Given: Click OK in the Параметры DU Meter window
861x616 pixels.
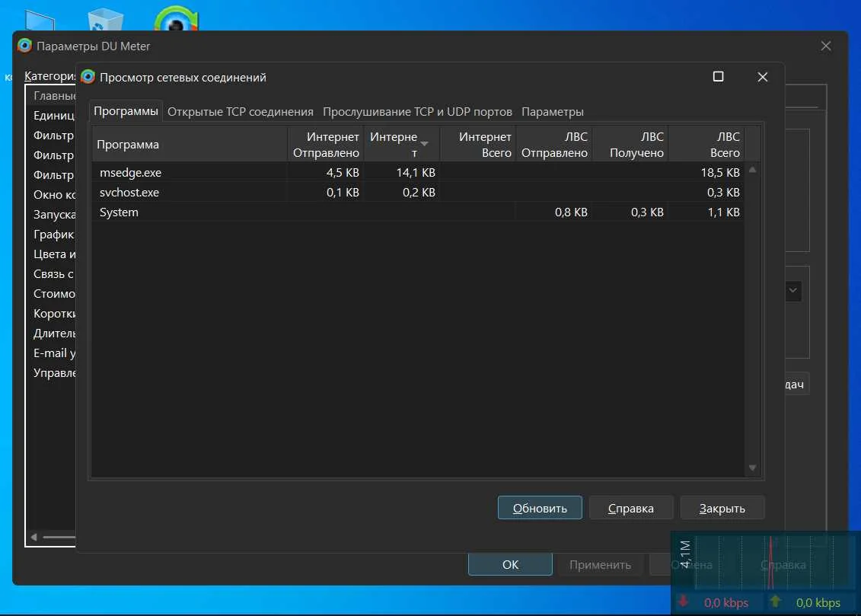Looking at the screenshot, I should click(510, 564).
